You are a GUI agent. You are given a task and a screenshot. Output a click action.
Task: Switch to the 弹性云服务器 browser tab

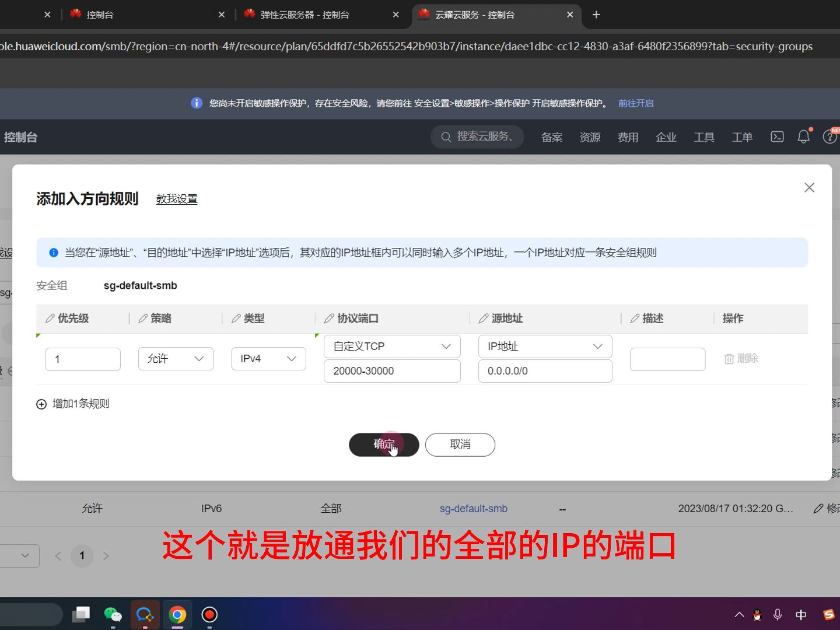pyautogui.click(x=303, y=15)
